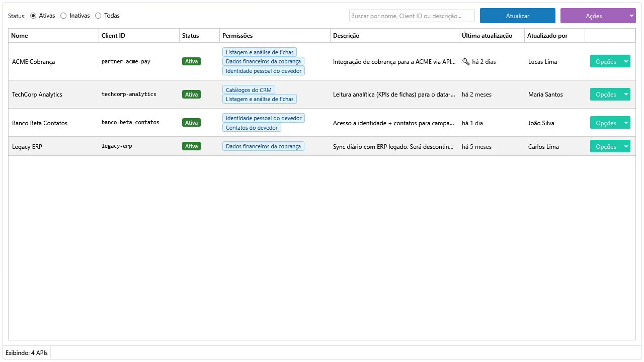Focus the search by name or Client ID field
The height and width of the screenshot is (362, 644).
[412, 16]
